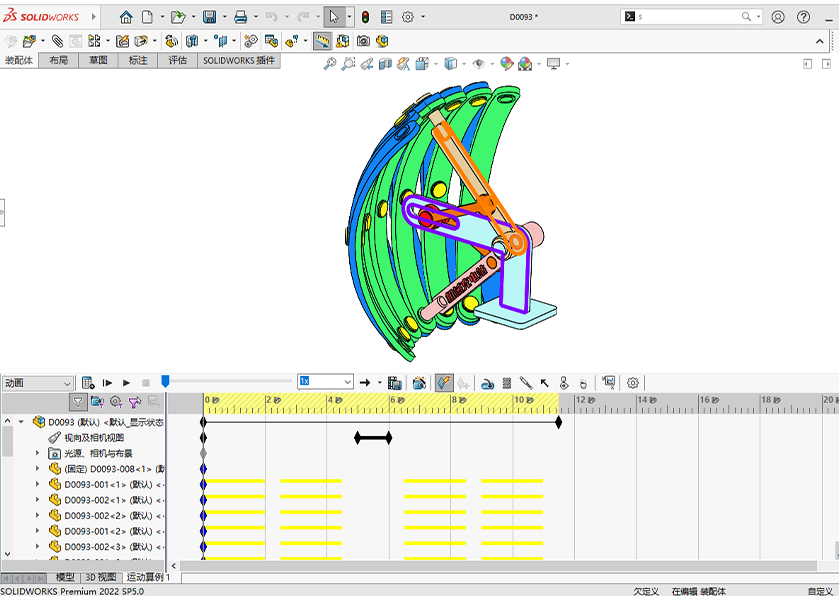Switch to the 模型 bottom tab
Image resolution: width=839 pixels, height=596 pixels.
click(x=65, y=578)
